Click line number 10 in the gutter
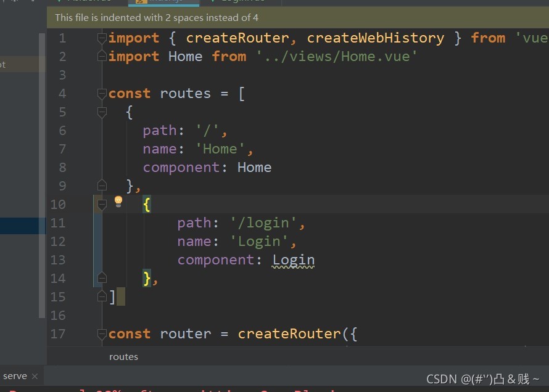Screen dimensions: 549x392 [x=58, y=204]
